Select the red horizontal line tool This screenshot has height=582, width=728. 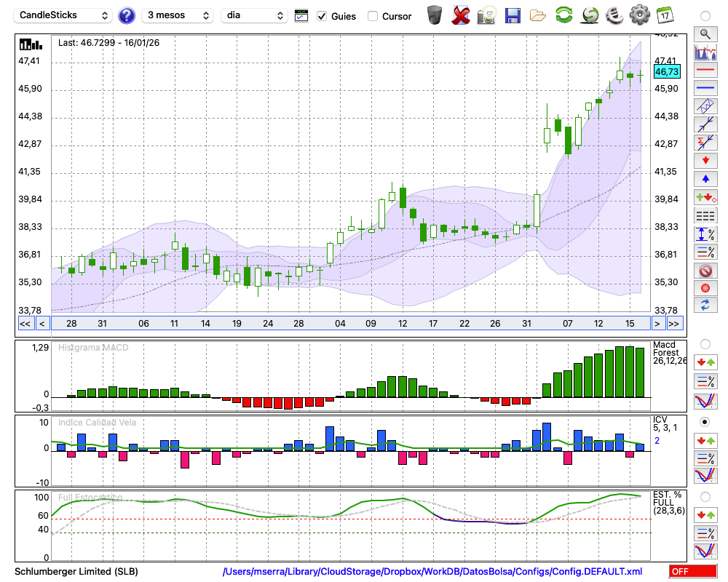(x=705, y=71)
